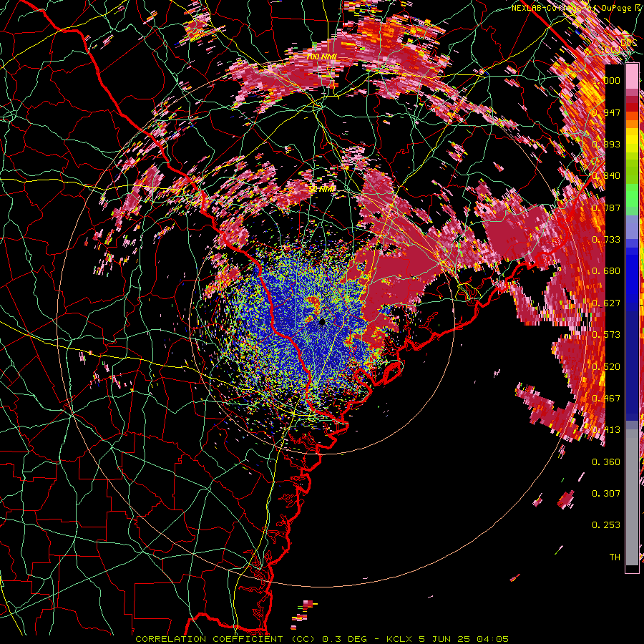Click the gray band on the color scale
This screenshot has height=644, width=644.
632,499
